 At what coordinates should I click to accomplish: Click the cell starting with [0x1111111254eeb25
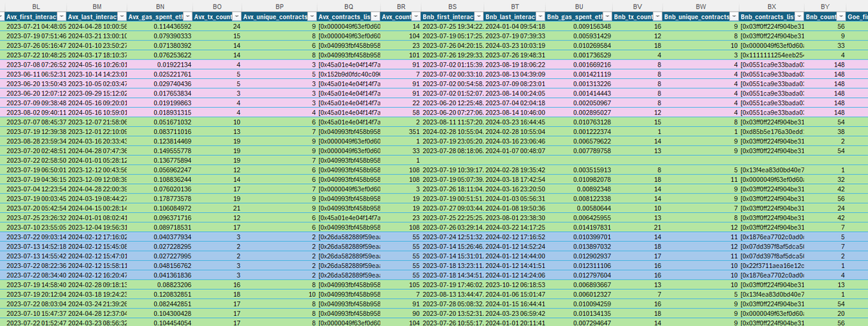771,54
